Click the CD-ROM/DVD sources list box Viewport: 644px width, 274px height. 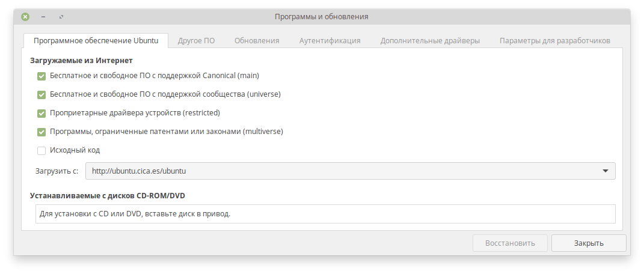pos(325,214)
